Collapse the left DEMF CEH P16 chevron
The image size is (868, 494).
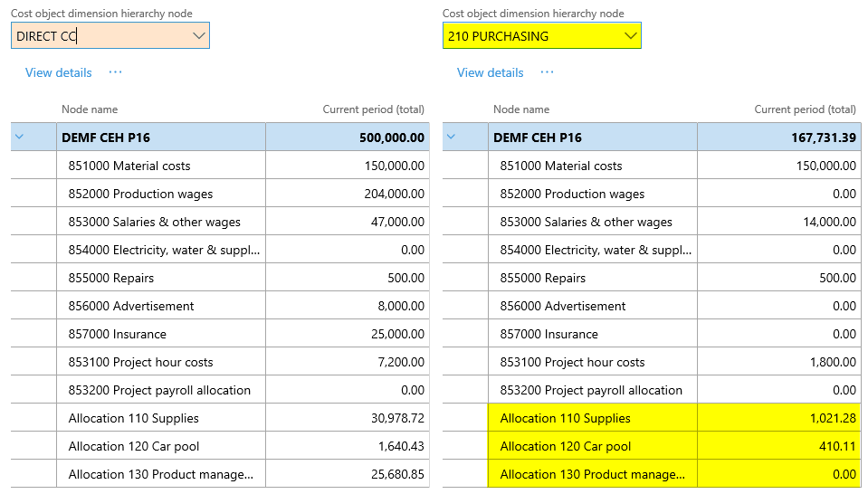point(19,138)
